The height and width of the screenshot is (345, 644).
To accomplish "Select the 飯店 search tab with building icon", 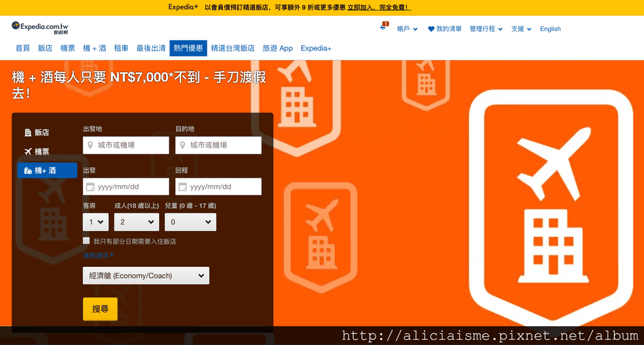I will [x=37, y=132].
